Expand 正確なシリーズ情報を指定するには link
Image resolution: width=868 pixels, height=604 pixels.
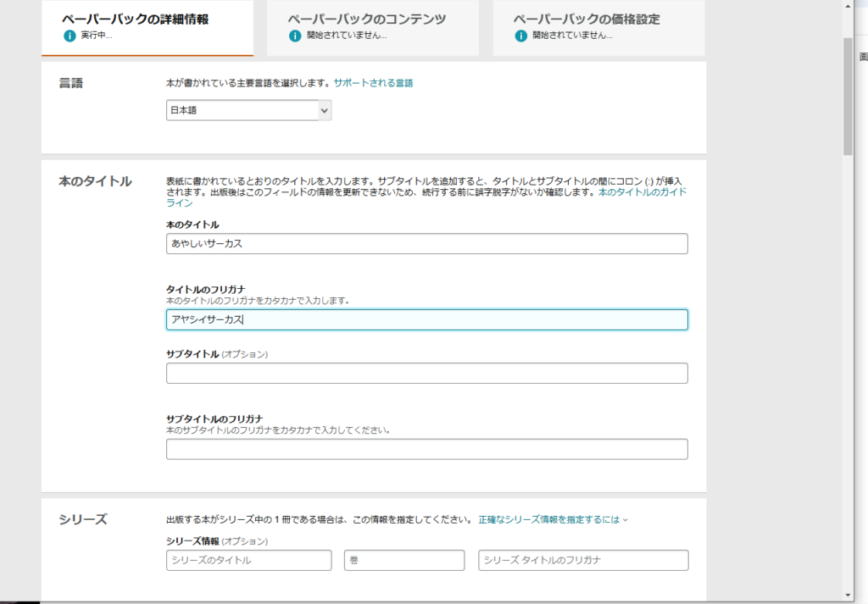pyautogui.click(x=553, y=519)
